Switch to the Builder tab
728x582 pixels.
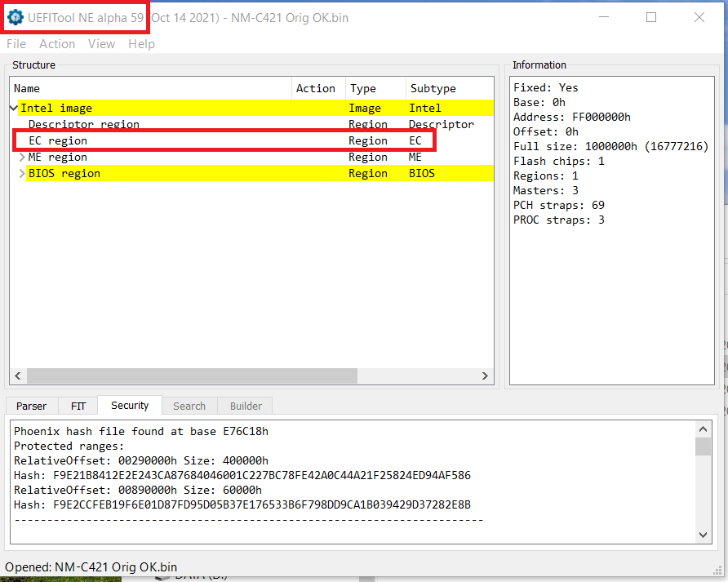pyautogui.click(x=246, y=406)
